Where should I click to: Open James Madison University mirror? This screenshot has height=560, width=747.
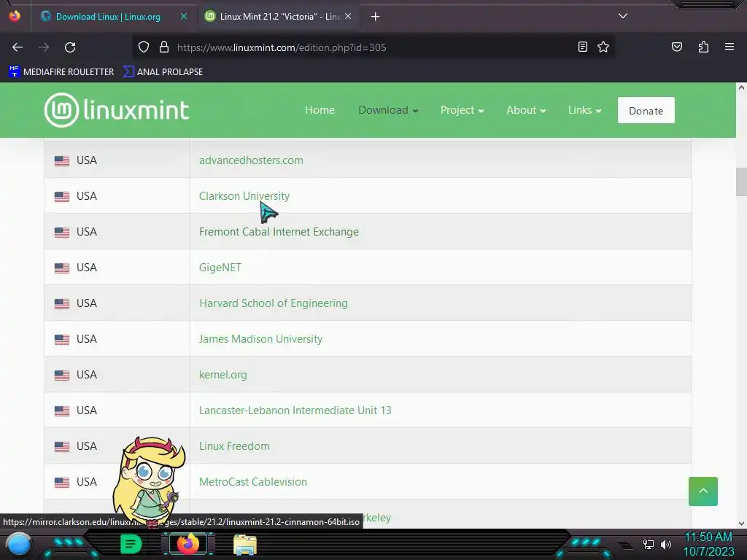click(x=260, y=339)
